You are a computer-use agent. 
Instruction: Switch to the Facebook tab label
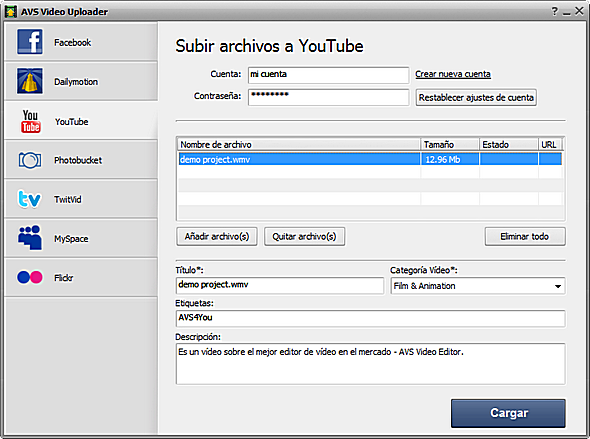tap(73, 43)
